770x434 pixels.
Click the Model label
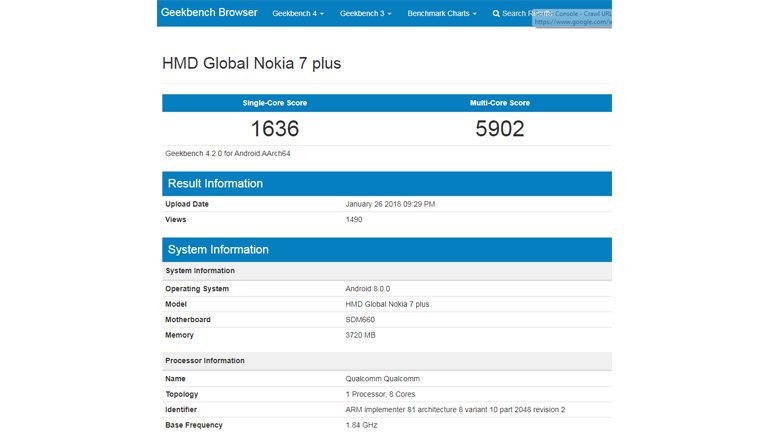point(176,304)
